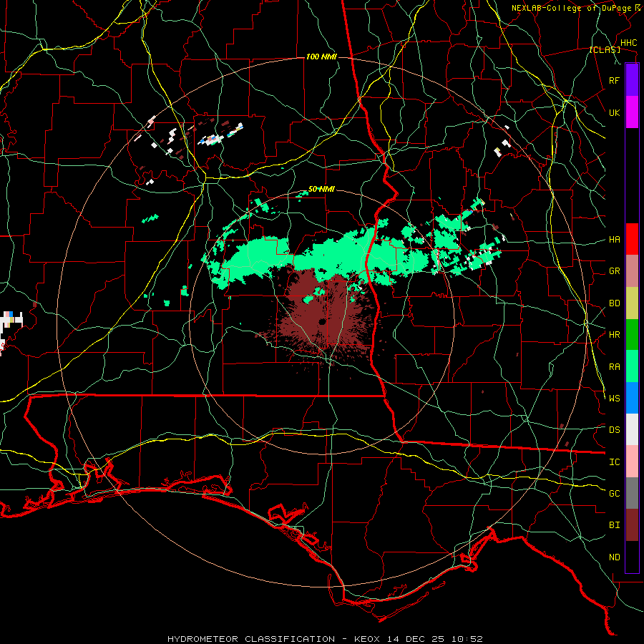This screenshot has width=644, height=644.
Task: Click the ND legend label
Action: click(x=614, y=557)
